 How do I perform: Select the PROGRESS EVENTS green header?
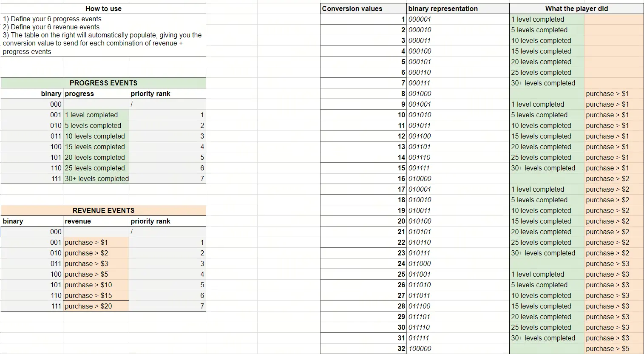tap(103, 83)
